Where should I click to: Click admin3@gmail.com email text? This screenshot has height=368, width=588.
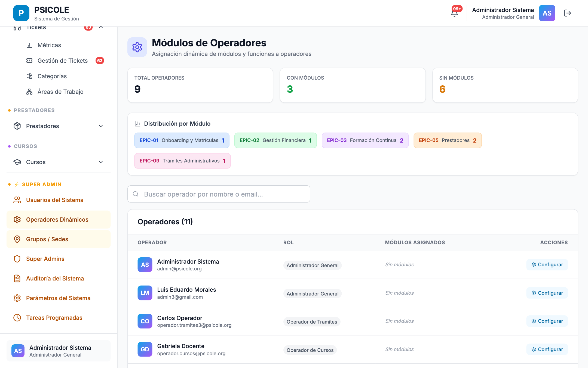click(180, 297)
